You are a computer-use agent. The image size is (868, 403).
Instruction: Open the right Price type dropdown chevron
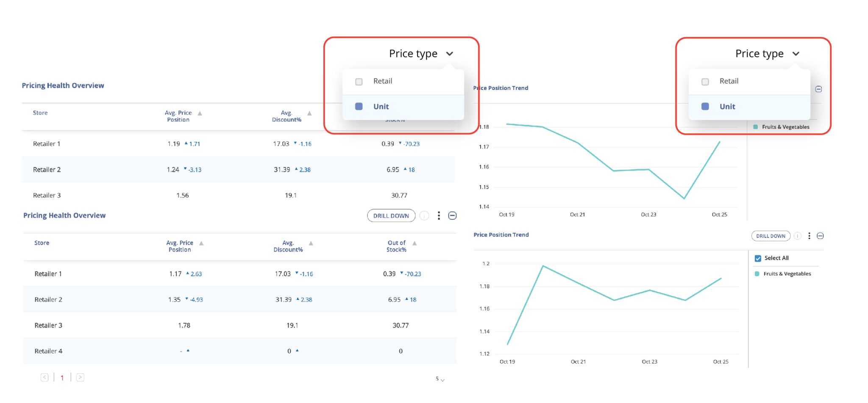796,54
